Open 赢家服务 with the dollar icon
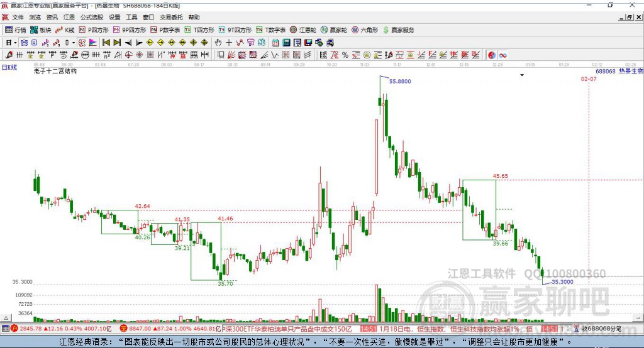 [399, 30]
